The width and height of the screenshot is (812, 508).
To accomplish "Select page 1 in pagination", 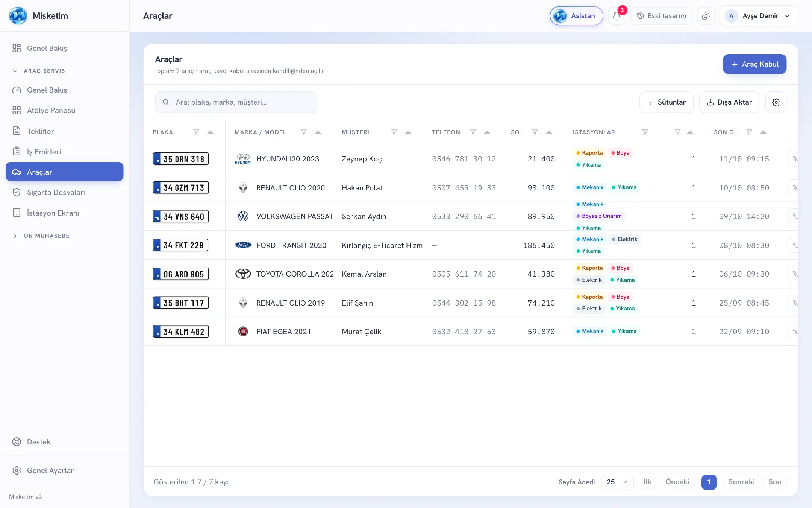I will tap(709, 482).
